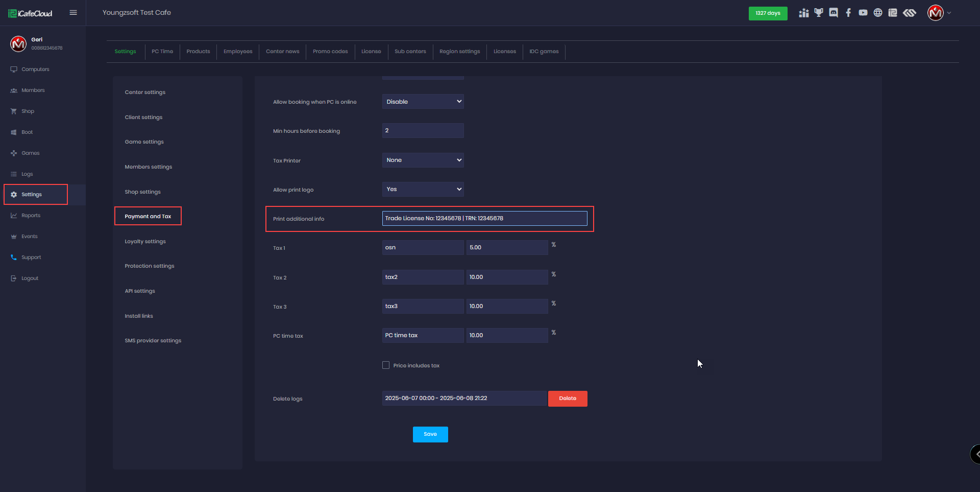Click the red Delete logs button
This screenshot has width=980, height=492.
coord(568,399)
